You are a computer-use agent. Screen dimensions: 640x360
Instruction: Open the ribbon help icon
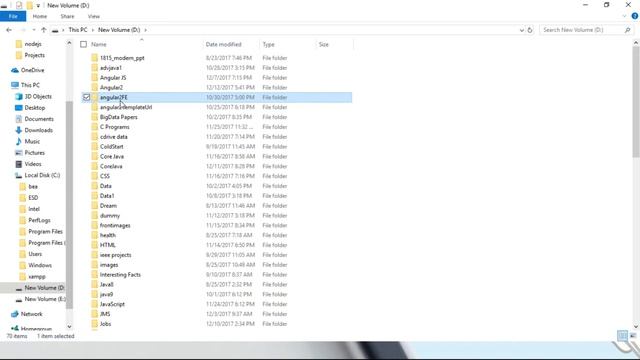coord(635,16)
